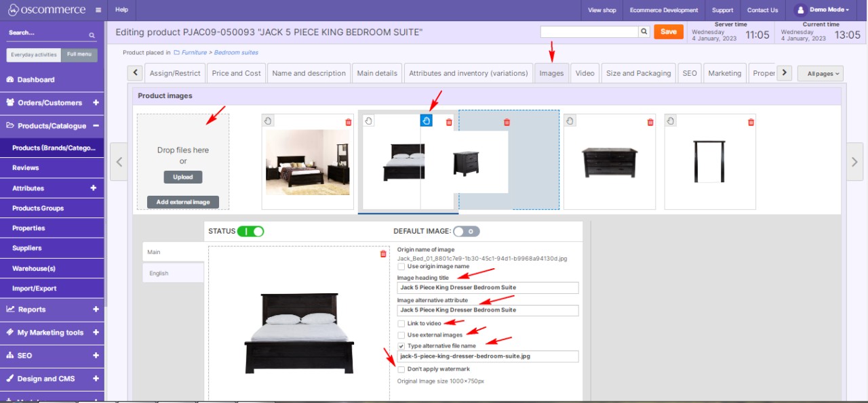Image resolution: width=868 pixels, height=403 pixels.
Task: Click the alternative file name field
Action: (x=488, y=356)
